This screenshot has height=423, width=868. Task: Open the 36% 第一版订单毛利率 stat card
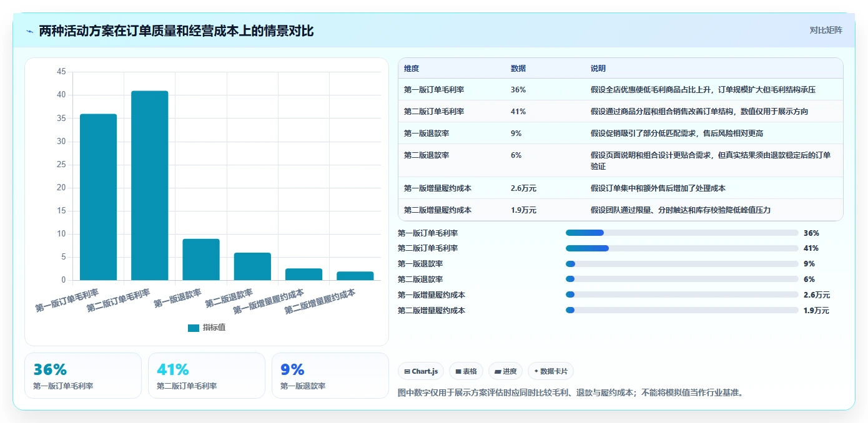(83, 376)
